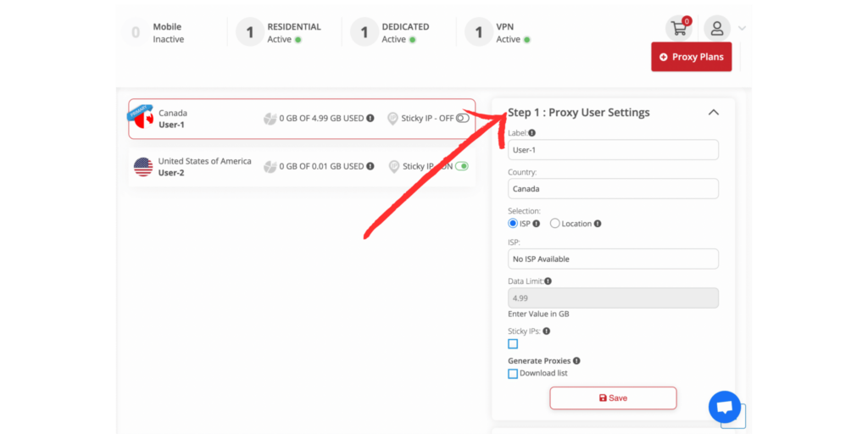The image size is (868, 434).
Task: Check the Download list checkbox
Action: pos(513,374)
